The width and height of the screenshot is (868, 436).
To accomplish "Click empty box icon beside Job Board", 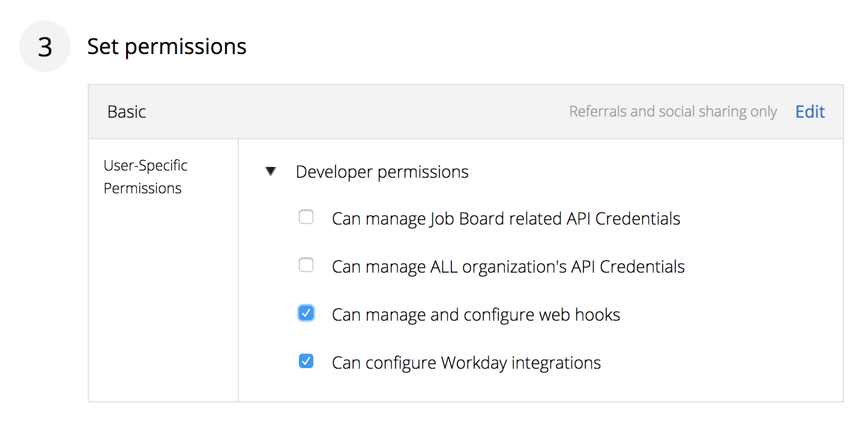I will [306, 217].
